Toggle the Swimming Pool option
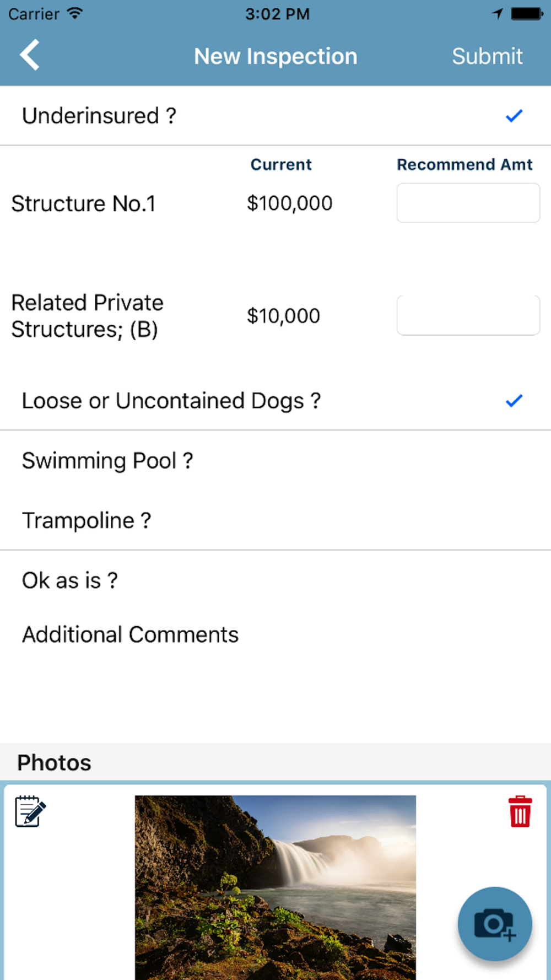The height and width of the screenshot is (980, 551). coord(275,460)
